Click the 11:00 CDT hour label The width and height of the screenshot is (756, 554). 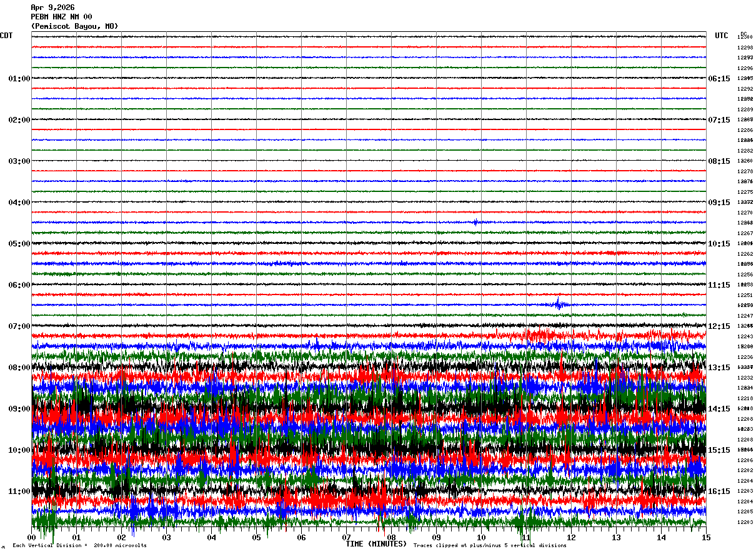click(x=19, y=491)
